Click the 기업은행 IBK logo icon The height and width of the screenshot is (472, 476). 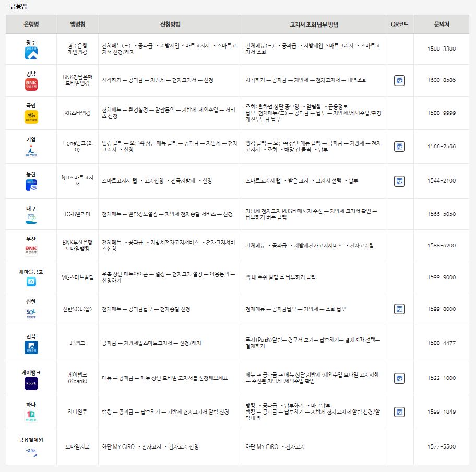[31, 151]
